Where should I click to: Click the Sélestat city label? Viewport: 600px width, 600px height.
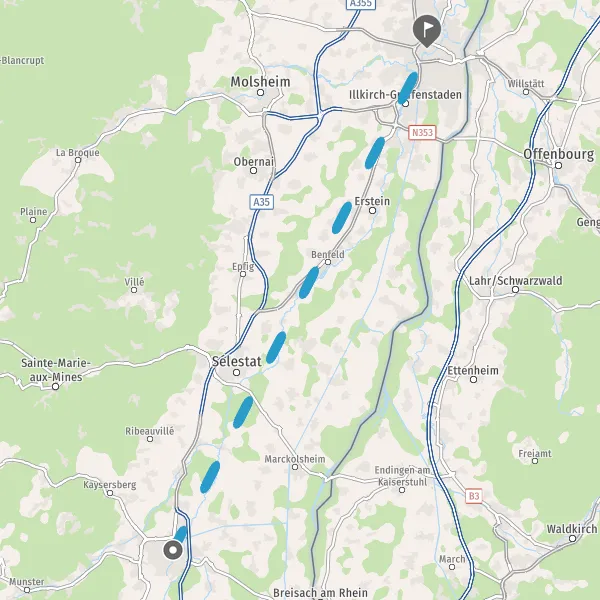tap(237, 361)
